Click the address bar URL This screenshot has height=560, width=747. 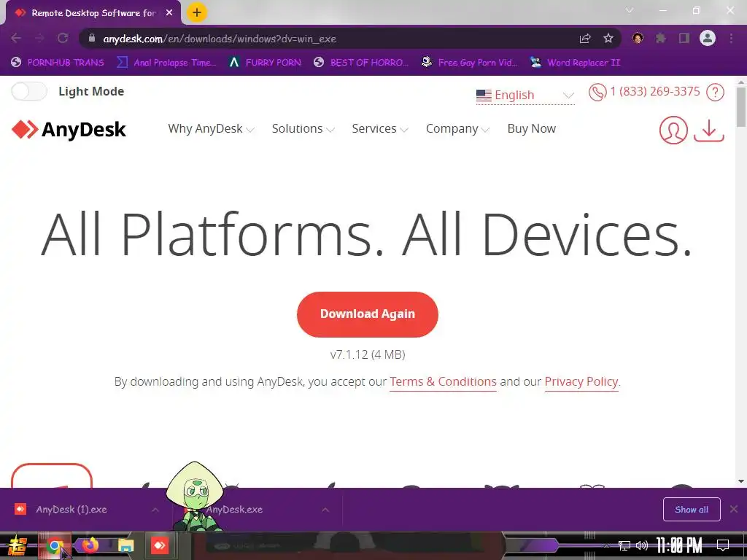point(220,39)
